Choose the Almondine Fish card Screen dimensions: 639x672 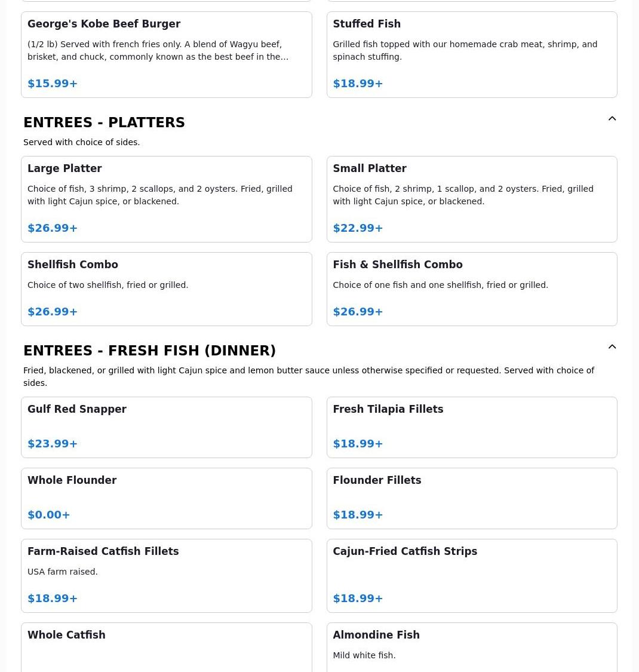pos(471,647)
